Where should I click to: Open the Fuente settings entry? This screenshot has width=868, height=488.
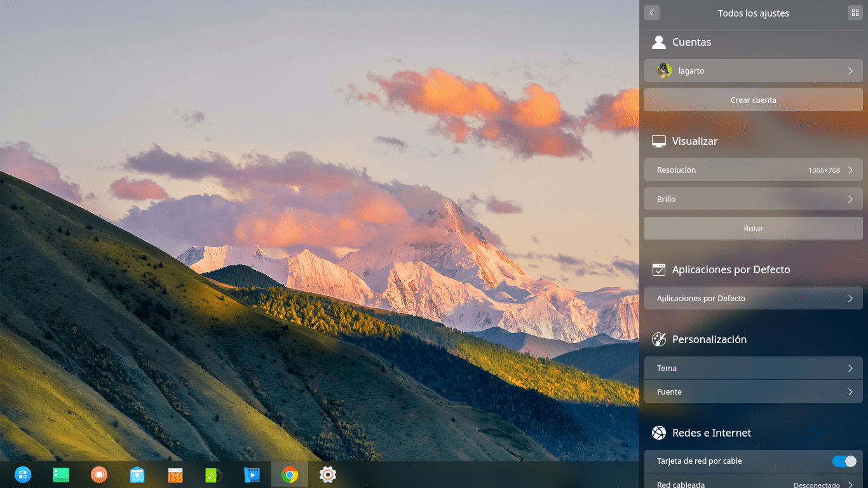click(753, 392)
